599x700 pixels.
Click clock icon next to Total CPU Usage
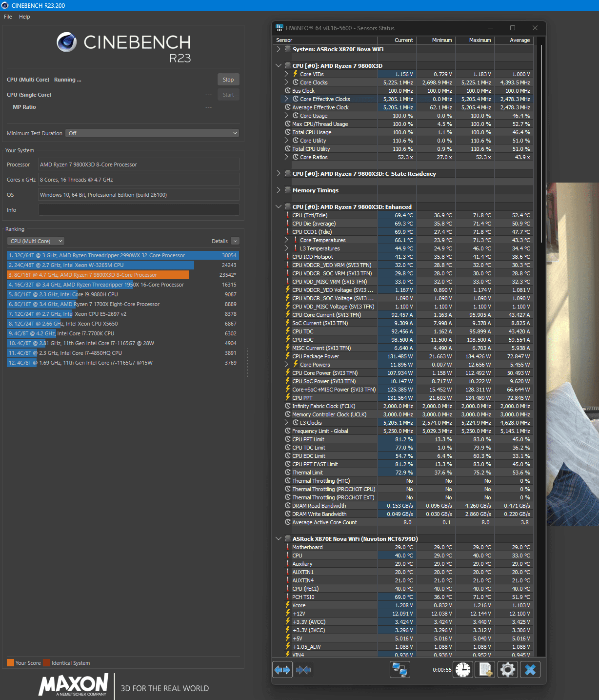[288, 132]
